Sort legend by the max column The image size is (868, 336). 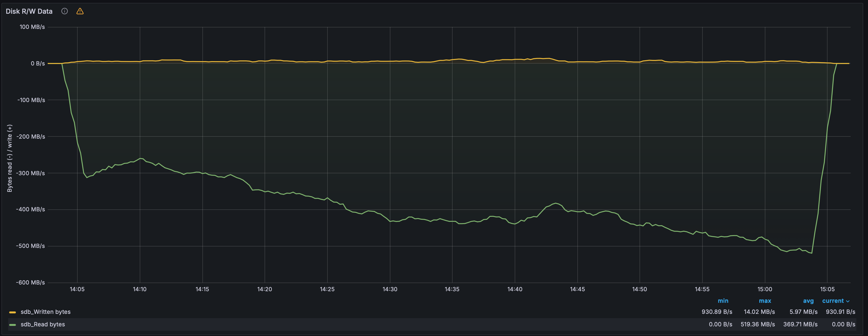[765, 301]
